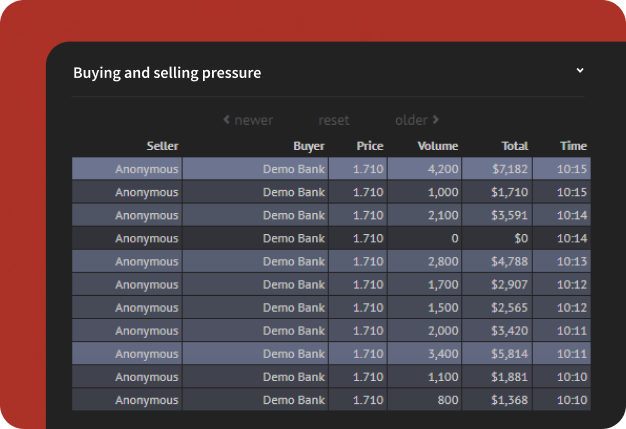Click the reset pagination link
The width and height of the screenshot is (626, 429).
tap(334, 120)
